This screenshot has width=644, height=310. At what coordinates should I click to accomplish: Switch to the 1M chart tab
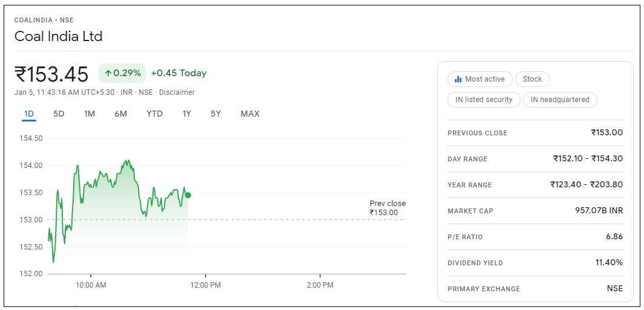pyautogui.click(x=89, y=114)
